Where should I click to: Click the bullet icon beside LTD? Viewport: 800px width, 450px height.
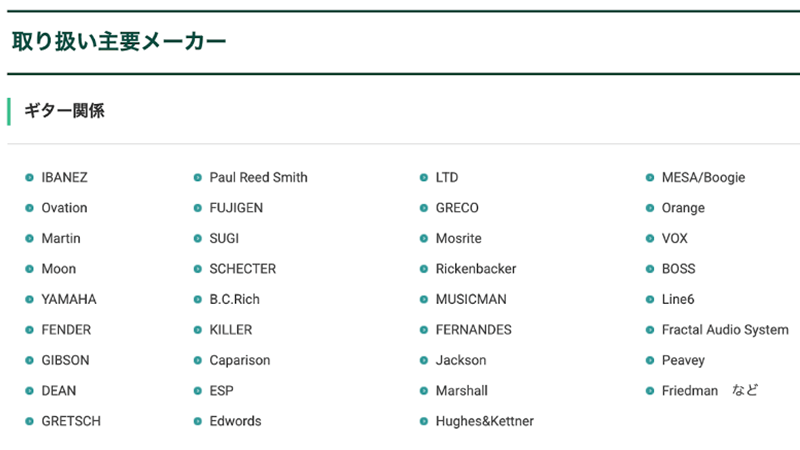423,178
